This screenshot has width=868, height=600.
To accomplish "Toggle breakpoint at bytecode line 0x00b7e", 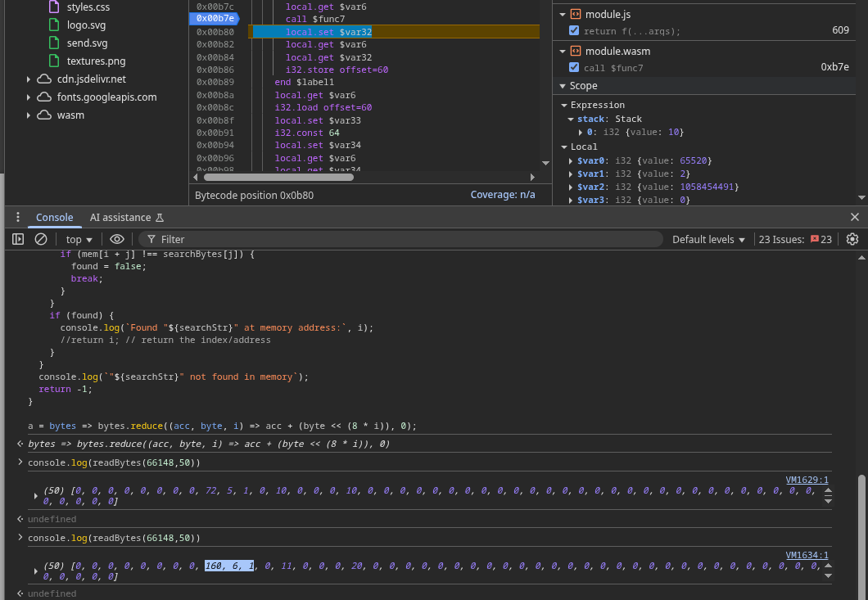I will click(215, 19).
